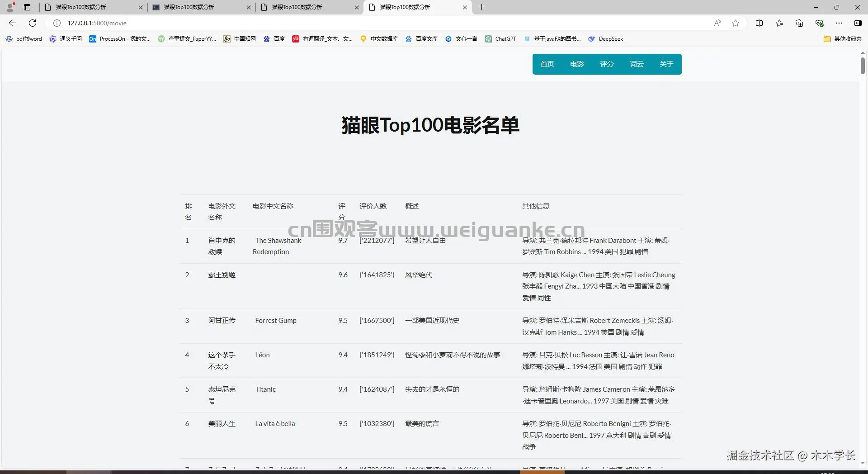Click the scrollbar down arrow
Image resolution: width=868 pixels, height=474 pixels.
click(x=863, y=463)
